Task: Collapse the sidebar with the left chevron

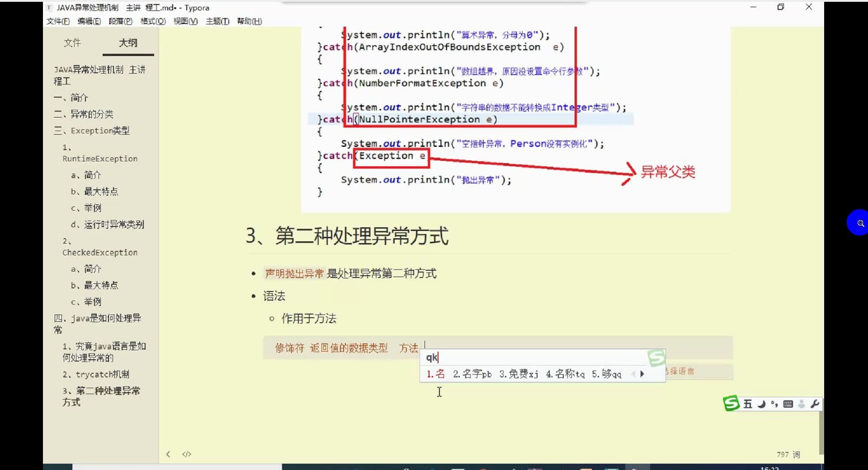Action: [168, 454]
